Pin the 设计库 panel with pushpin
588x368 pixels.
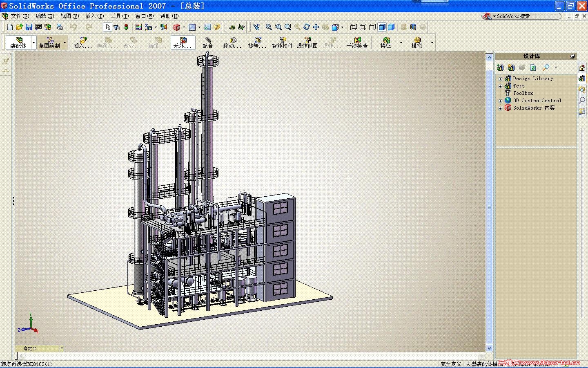(x=573, y=56)
